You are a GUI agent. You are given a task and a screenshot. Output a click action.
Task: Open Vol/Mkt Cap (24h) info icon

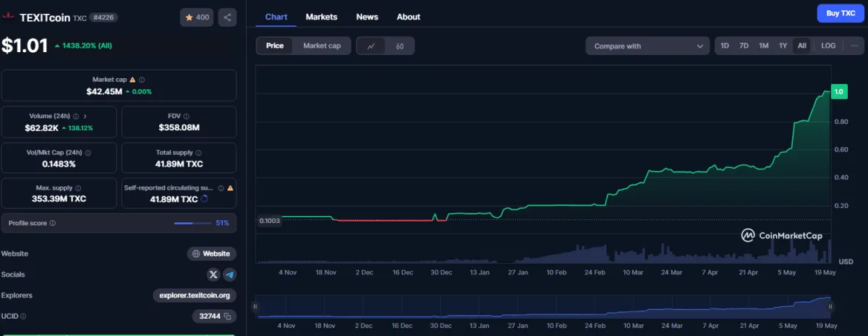(89, 152)
